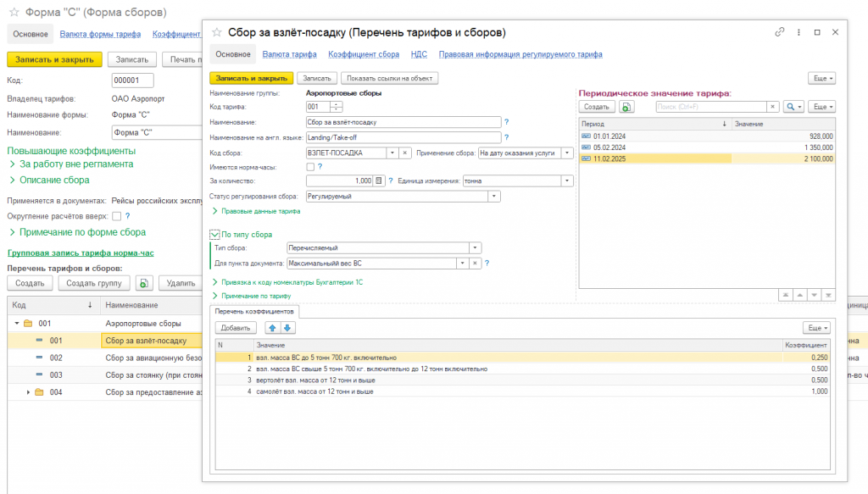Open Статус регулирования сбора dropdown
This screenshot has height=494, width=868.
[x=494, y=197]
